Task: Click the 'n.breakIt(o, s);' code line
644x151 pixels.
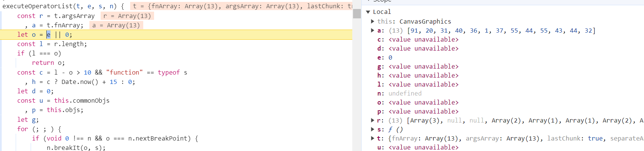Action: tap(76, 148)
